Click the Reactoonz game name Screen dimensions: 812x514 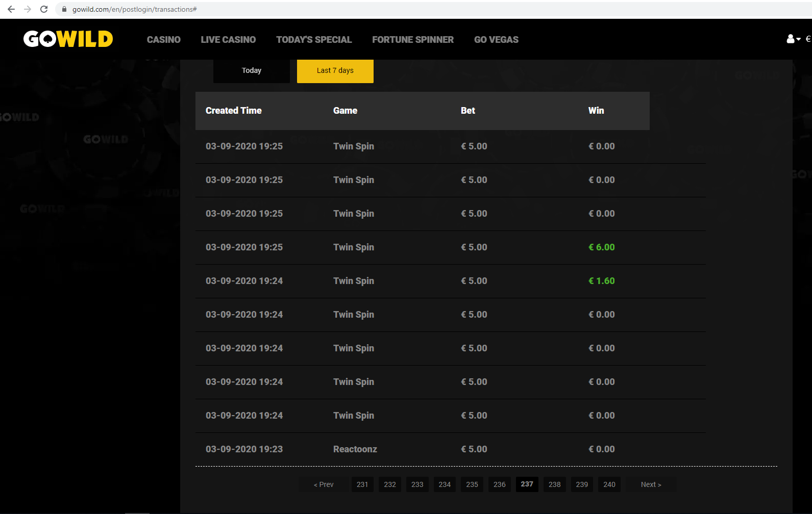click(x=355, y=449)
